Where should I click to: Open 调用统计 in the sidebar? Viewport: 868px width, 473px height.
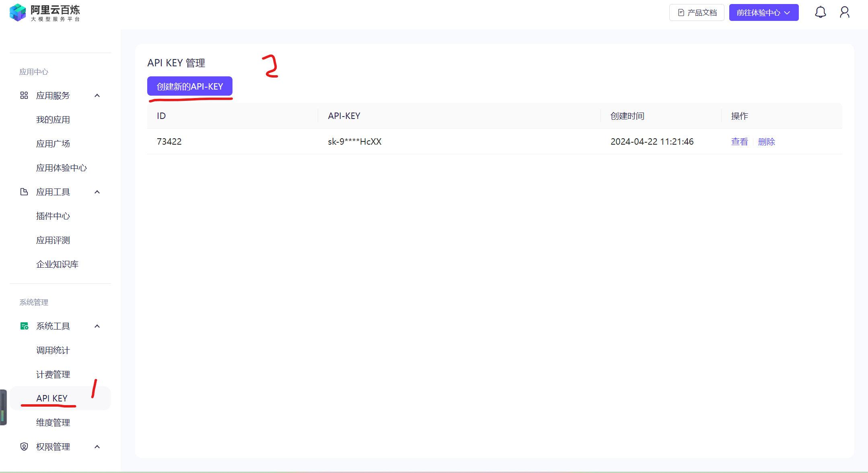[x=53, y=350]
